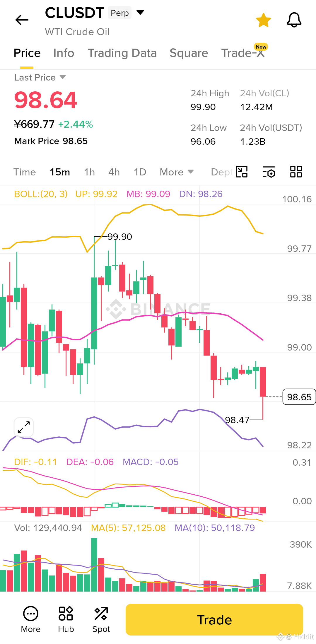Screen dimensions: 316x644
Task: Tap the Mark Price 98.65 text
Action: click(51, 141)
